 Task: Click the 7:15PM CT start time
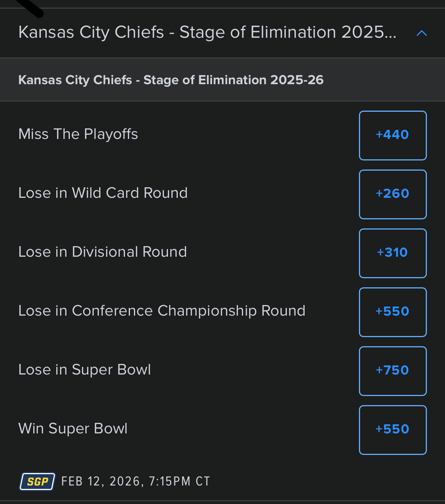[x=179, y=481]
